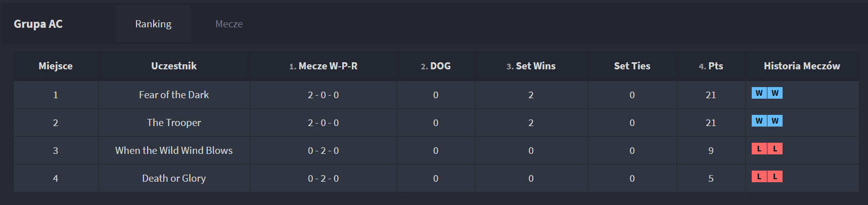
Task: Click second L badge for When the Wild Wind Blows
Action: click(775, 149)
